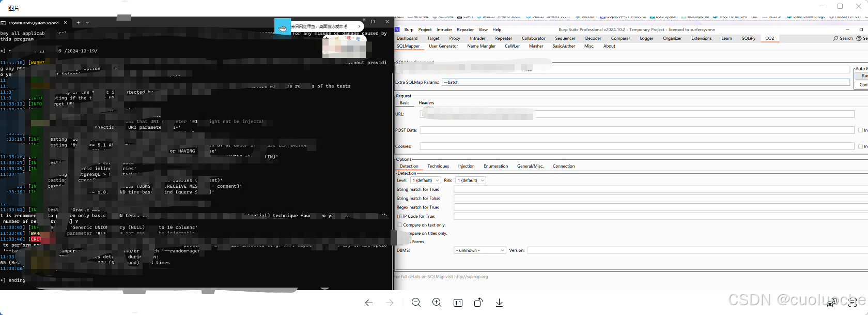Go to next image in photo viewer
Image resolution: width=868 pixels, height=315 pixels.
click(390, 303)
